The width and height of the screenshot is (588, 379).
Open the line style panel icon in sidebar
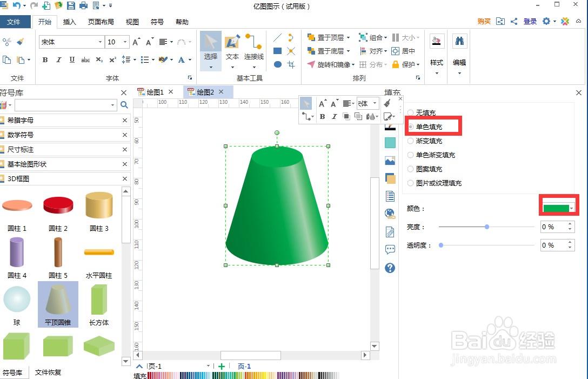(x=390, y=127)
